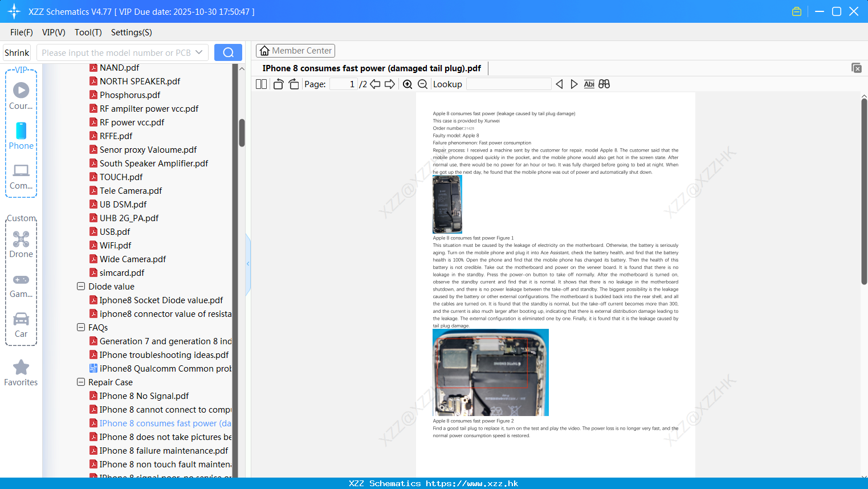Open IPhone troubleshooting ideas.pdf
This screenshot has width=868, height=489.
159,355
